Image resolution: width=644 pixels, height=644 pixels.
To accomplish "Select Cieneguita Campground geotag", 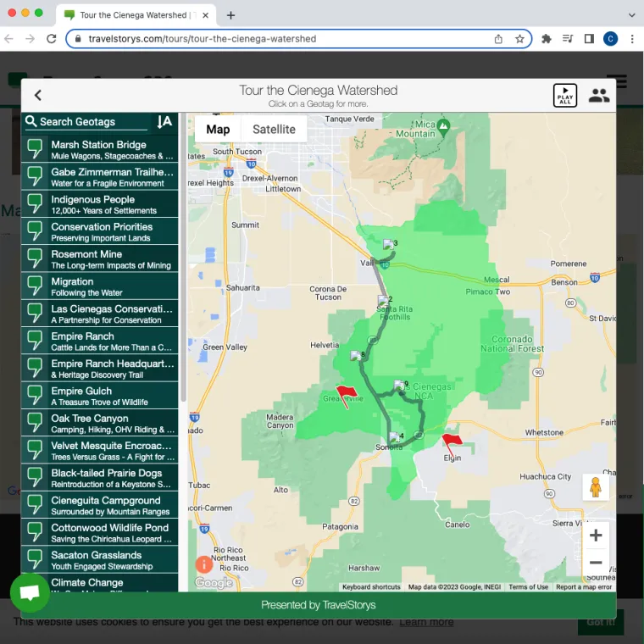I will tap(100, 506).
